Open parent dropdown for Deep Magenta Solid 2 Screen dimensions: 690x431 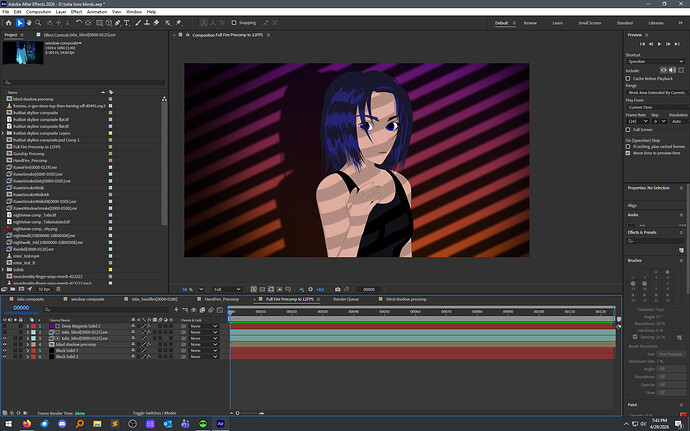tap(203, 326)
